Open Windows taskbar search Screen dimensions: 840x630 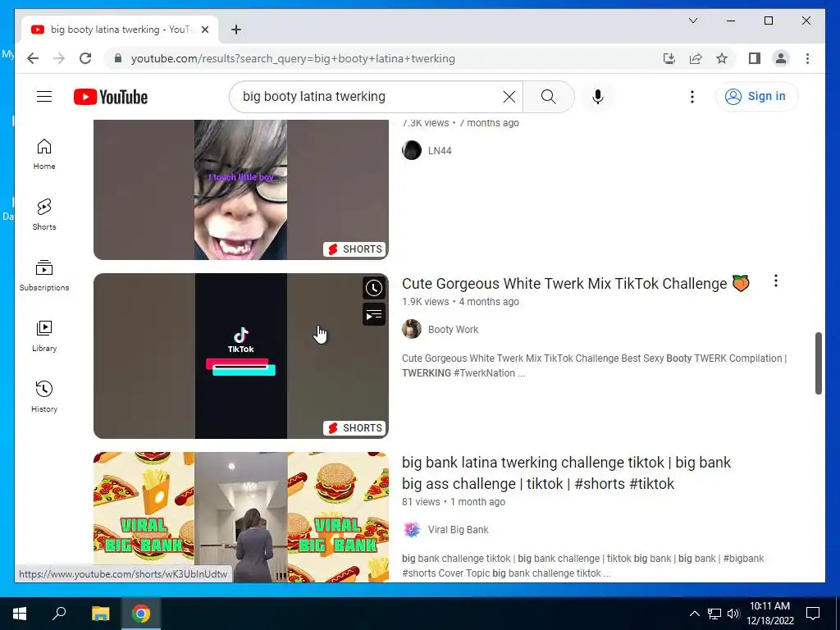(x=59, y=614)
